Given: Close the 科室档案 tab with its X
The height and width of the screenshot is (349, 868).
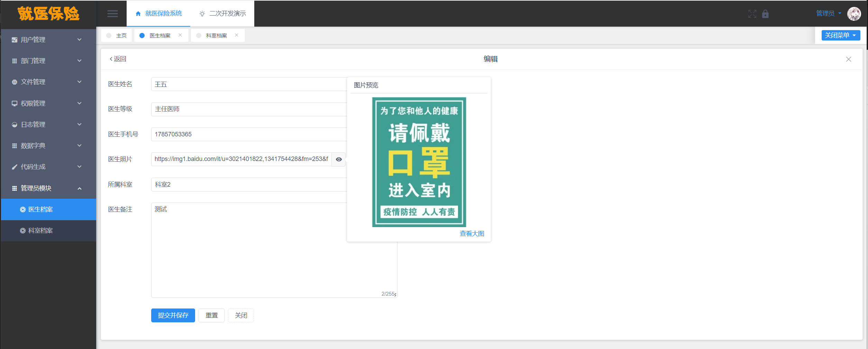Looking at the screenshot, I should (237, 35).
